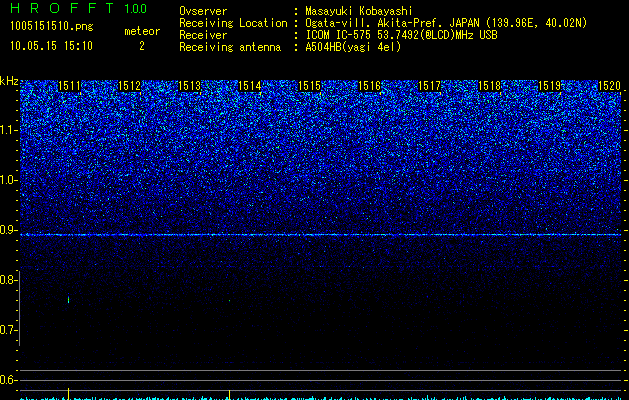Click the A504HB(yagi 4el) antenna text

[x=353, y=47]
